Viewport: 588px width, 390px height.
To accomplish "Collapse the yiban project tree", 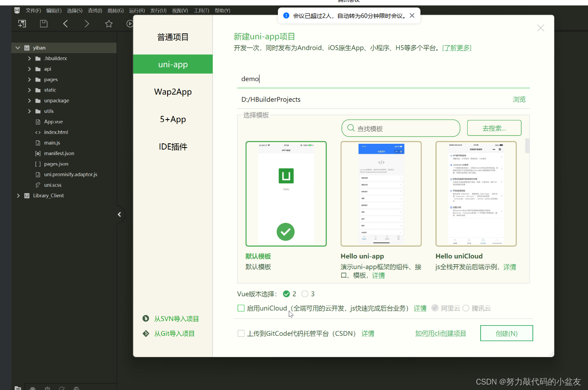I will click(18, 48).
